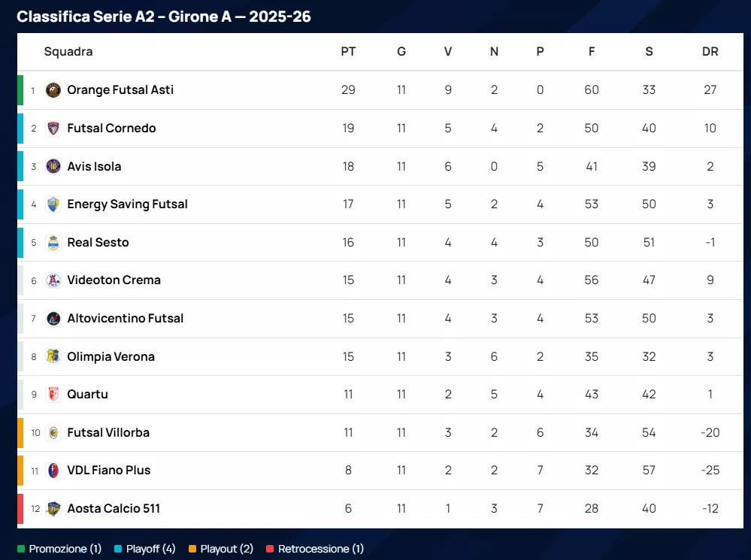Screen dimensions: 751x560
Task: Open the Real Sesto crest icon
Action: 53,242
